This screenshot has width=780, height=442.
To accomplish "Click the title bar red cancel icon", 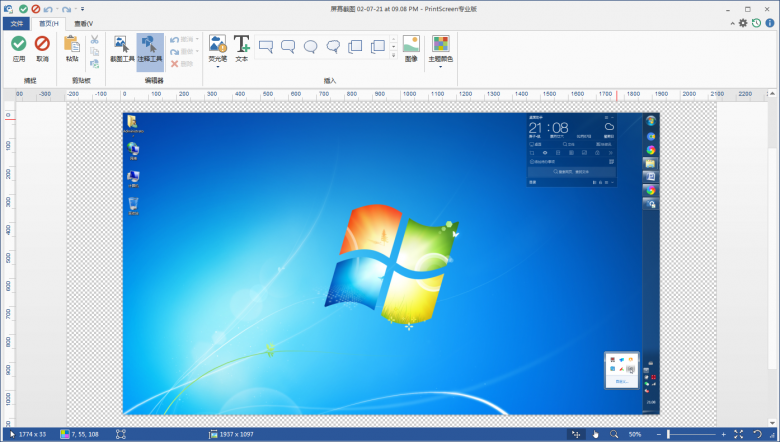I will tap(36, 9).
